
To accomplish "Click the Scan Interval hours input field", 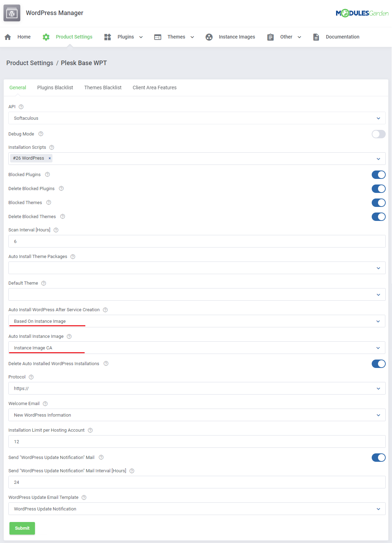I will point(197,241).
